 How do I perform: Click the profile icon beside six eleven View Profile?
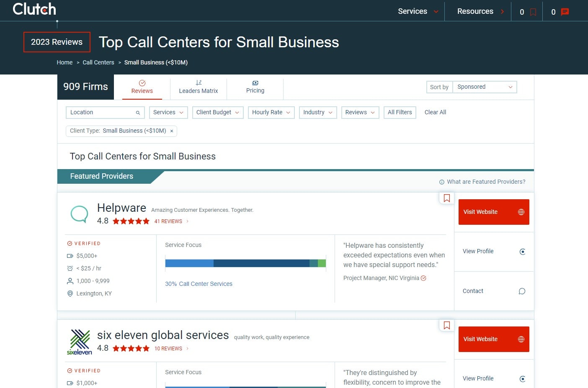coord(522,379)
